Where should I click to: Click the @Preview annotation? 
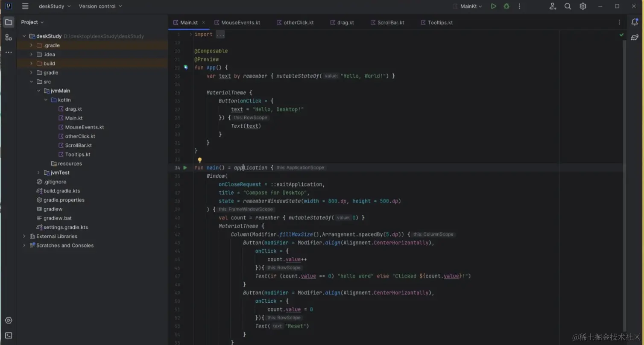point(207,59)
